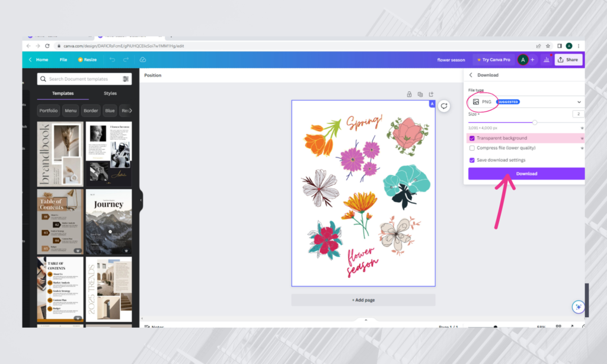Open the File menu

(x=63, y=60)
